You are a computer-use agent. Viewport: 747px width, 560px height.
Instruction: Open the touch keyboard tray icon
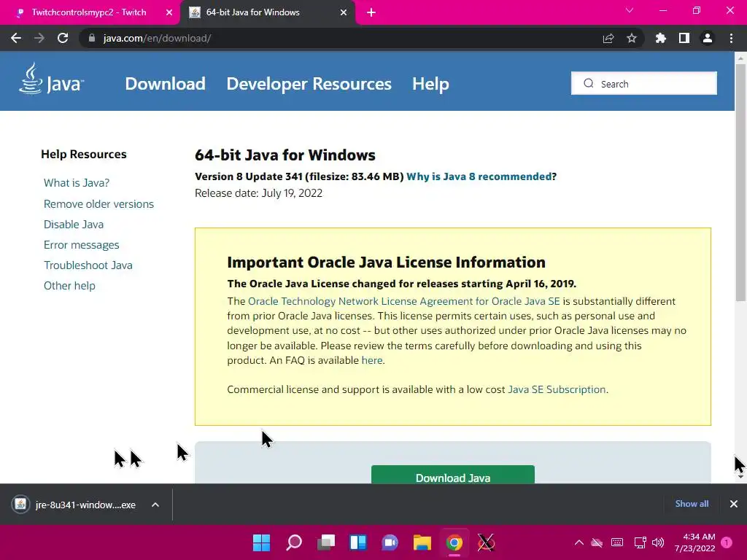click(x=617, y=542)
